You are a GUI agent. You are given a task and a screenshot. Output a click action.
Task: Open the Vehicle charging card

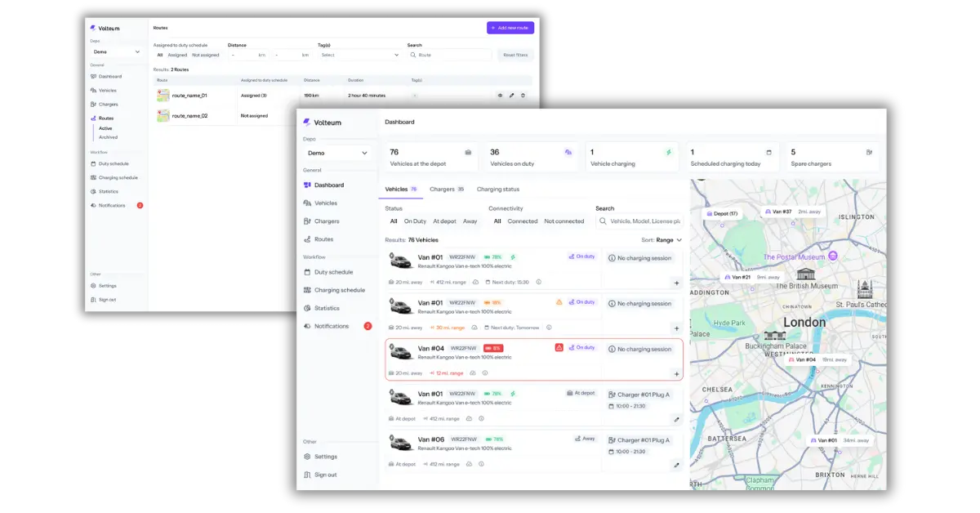632,158
